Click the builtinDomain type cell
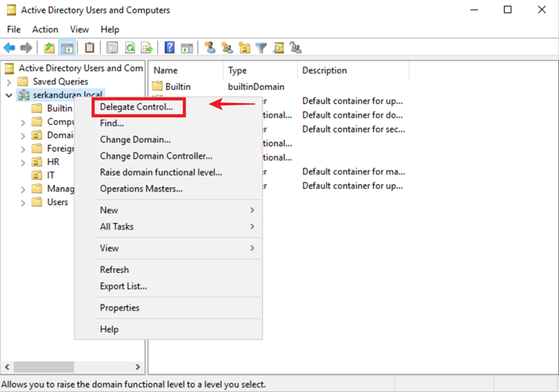The image size is (559, 392). pos(256,86)
